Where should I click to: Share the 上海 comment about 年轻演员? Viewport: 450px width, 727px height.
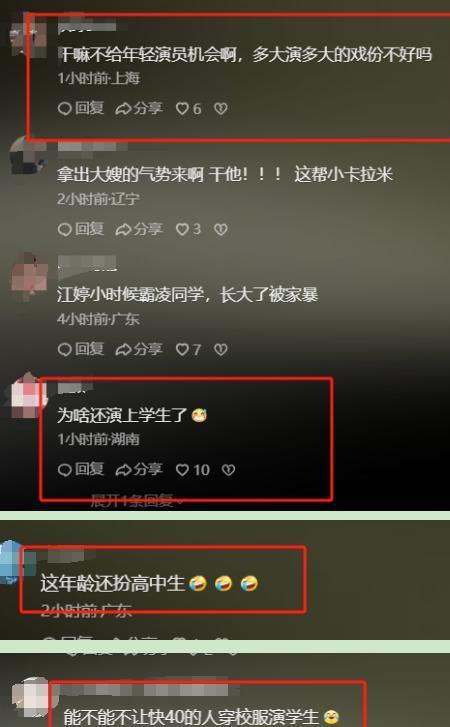[139, 108]
